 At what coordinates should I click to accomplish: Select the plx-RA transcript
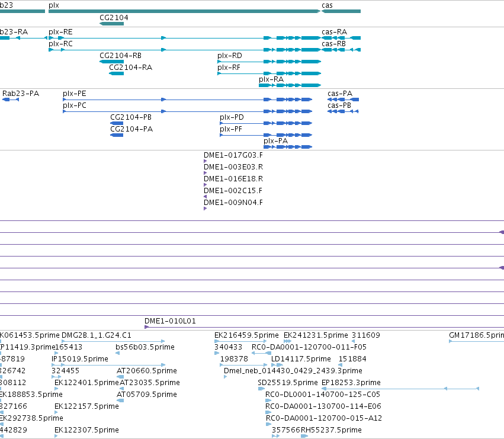pyautogui.click(x=290, y=85)
